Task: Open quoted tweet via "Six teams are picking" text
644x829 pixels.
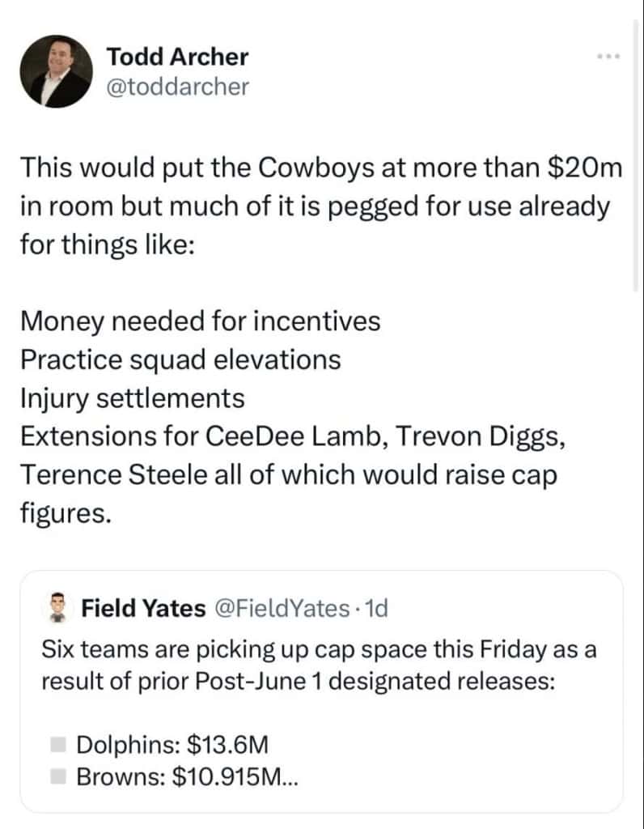Action: pos(319,649)
